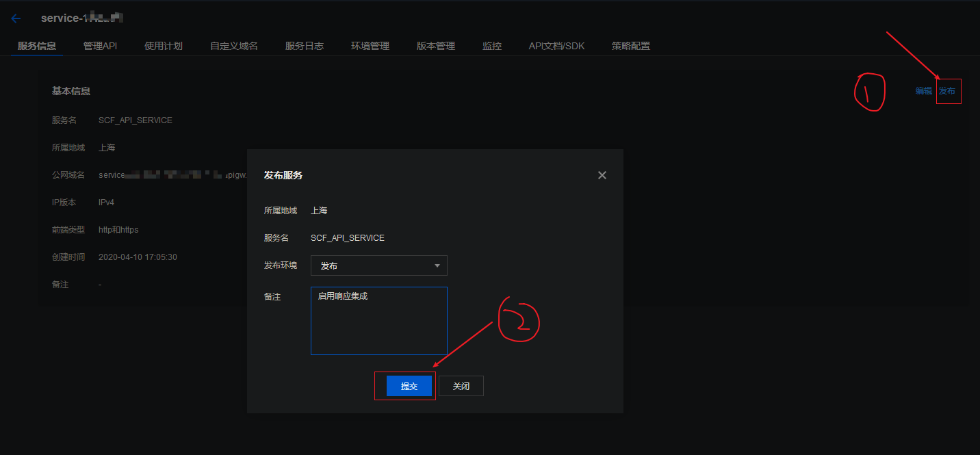Click the http和https value
This screenshot has width=980, height=455.
(x=118, y=230)
